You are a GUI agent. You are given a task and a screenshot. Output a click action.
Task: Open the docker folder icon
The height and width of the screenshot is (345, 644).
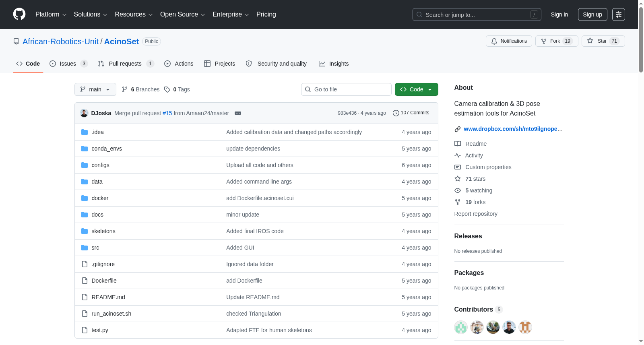85,198
